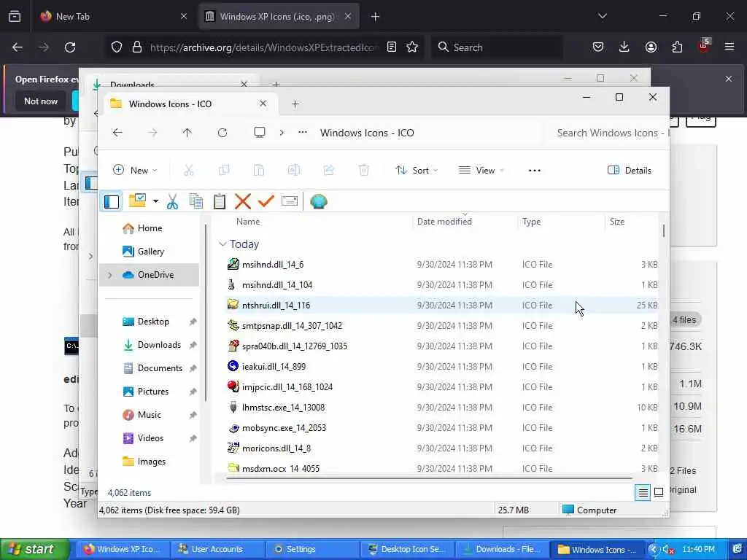The width and height of the screenshot is (747, 560).
Task: Sort by the Date modified column header
Action: 444,222
